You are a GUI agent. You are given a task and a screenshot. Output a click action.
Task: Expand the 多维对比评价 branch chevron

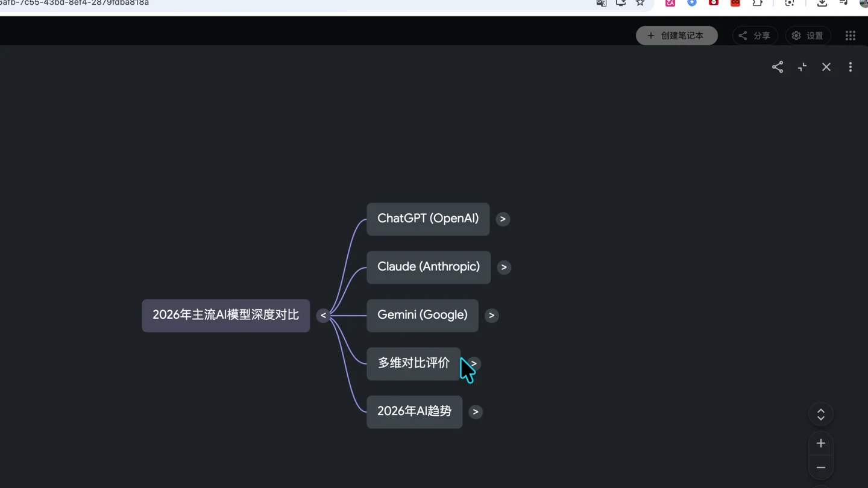click(x=474, y=364)
